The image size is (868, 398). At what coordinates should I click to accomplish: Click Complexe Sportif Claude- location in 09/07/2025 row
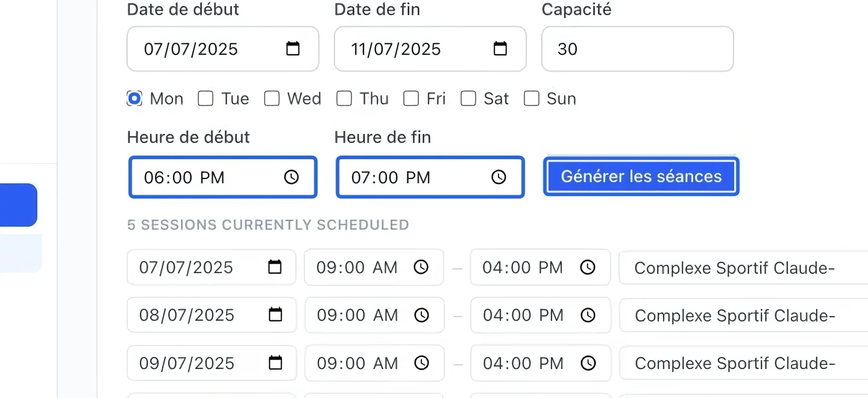(x=744, y=363)
